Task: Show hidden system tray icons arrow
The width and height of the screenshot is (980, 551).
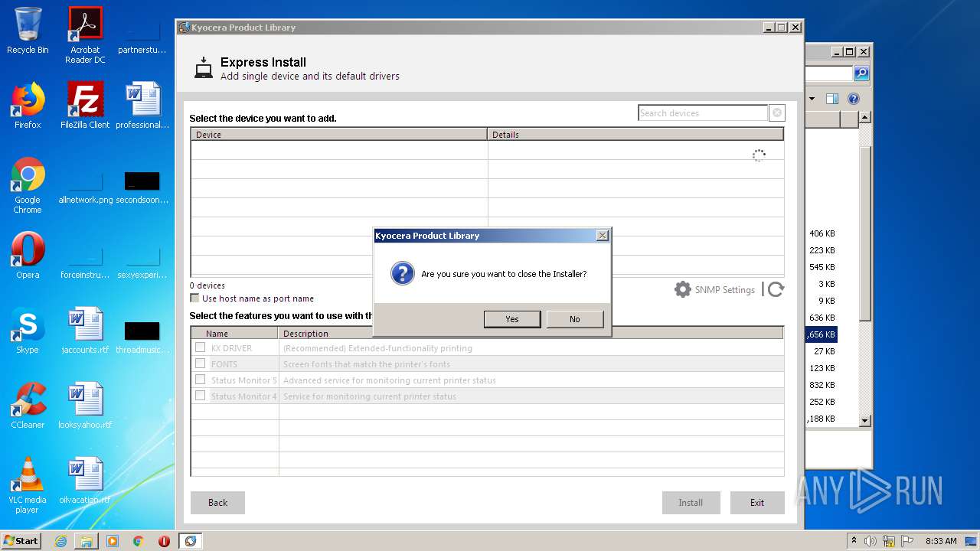Action: [x=854, y=541]
